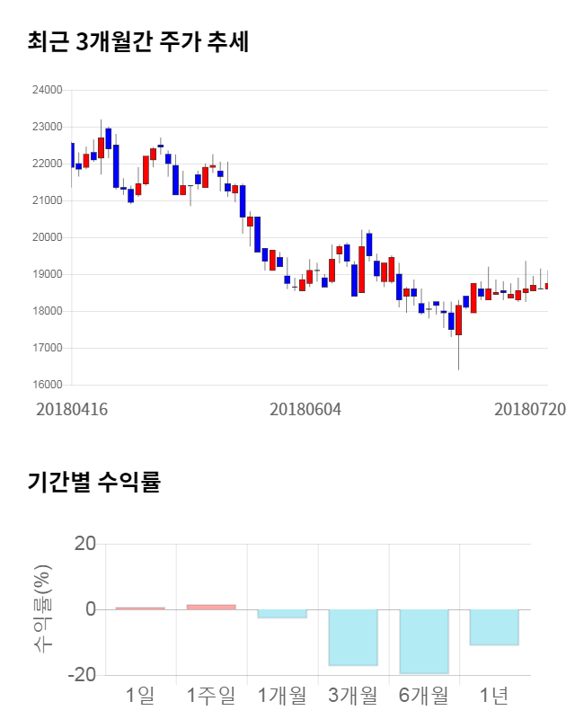Click the 6개월 return bar
This screenshot has width=575, height=728.
pos(424,641)
